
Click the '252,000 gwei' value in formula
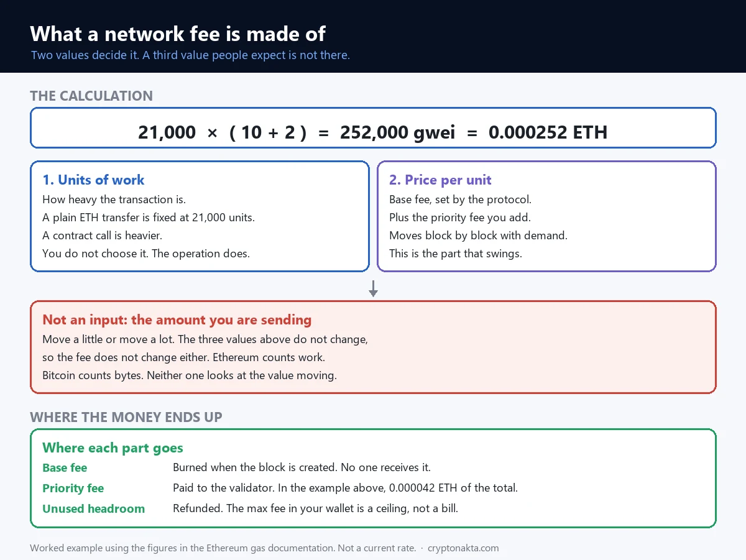[x=398, y=132]
